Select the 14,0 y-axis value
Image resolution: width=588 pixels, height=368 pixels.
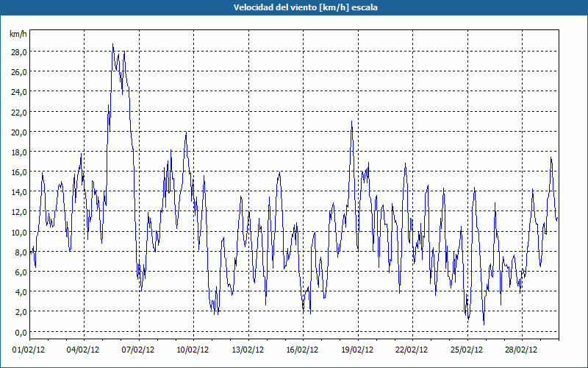19,192
